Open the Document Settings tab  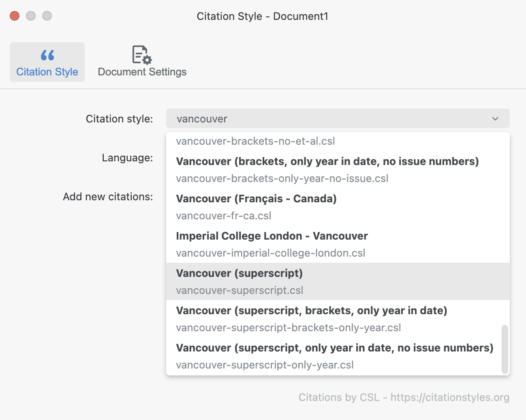[142, 62]
